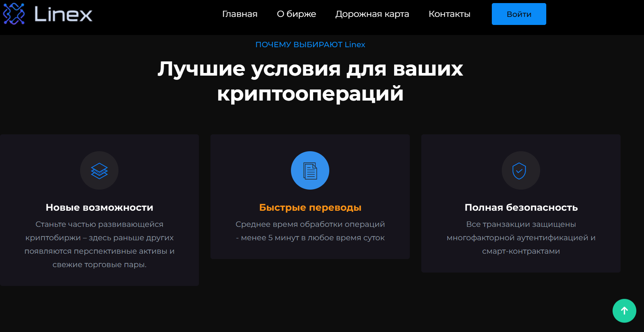The image size is (644, 332).
Task: Click the Linex brand name text
Action: [63, 14]
